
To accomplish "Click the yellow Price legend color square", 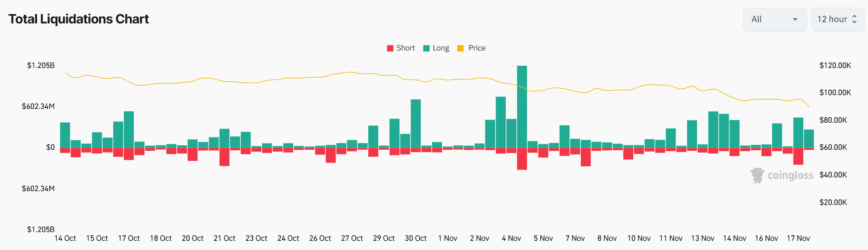I will pyautogui.click(x=460, y=48).
